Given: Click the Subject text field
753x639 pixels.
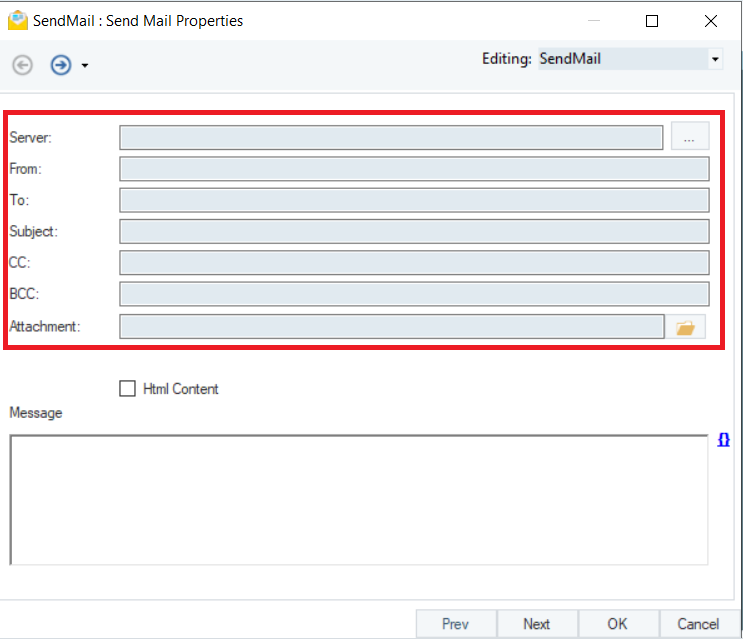Looking at the screenshot, I should coord(414,231).
